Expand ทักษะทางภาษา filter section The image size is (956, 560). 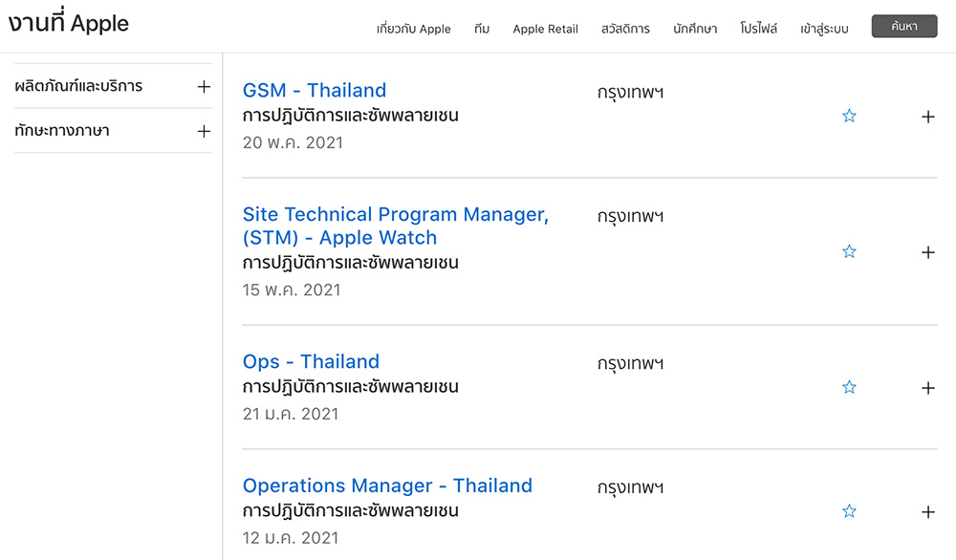(x=204, y=131)
